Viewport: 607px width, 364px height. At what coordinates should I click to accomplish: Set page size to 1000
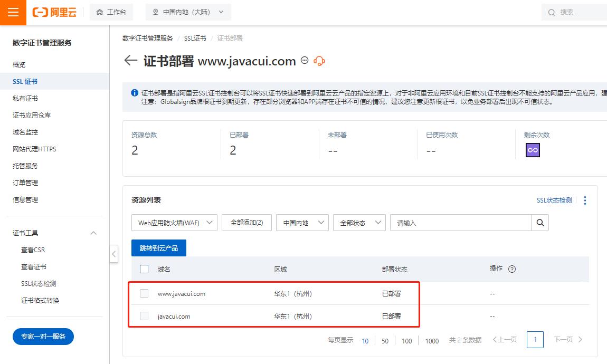click(x=432, y=341)
